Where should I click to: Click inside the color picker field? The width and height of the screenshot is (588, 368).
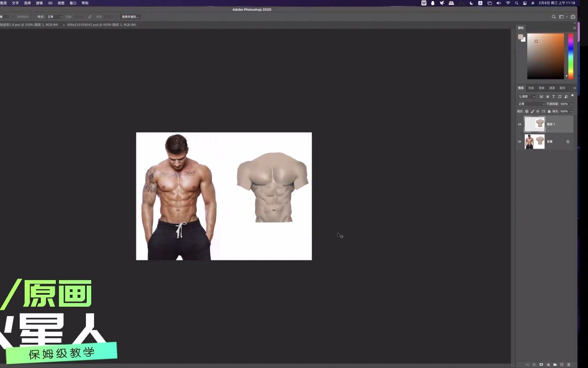(x=545, y=56)
